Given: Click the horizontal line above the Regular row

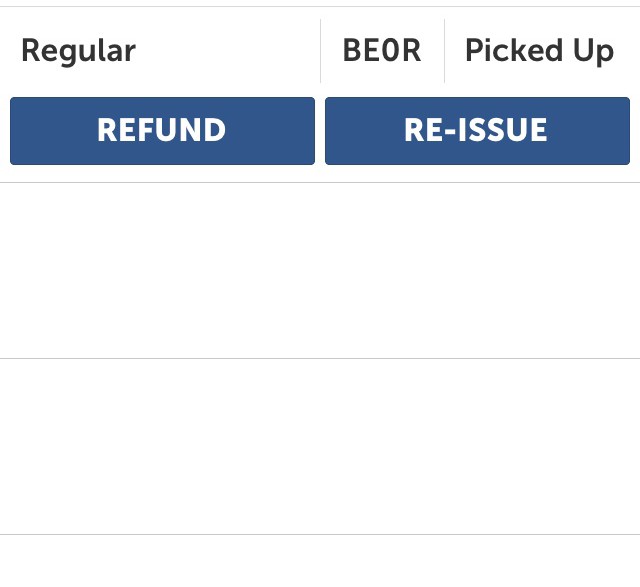Looking at the screenshot, I should [x=320, y=7].
